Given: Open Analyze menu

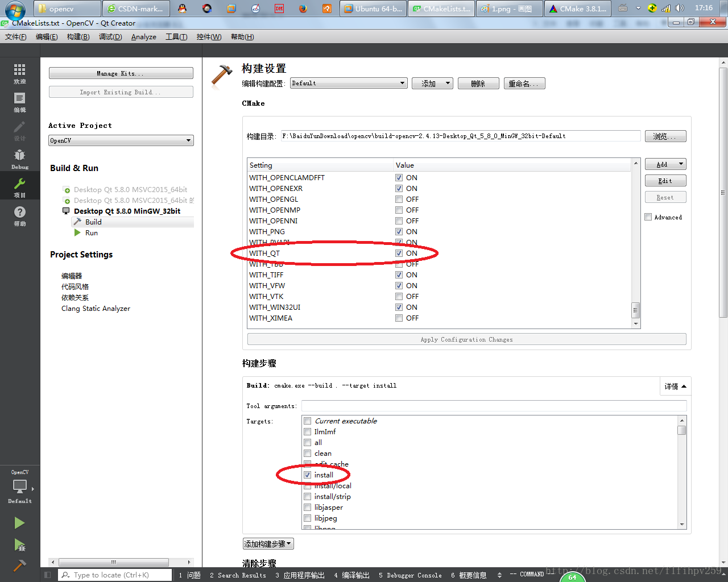Looking at the screenshot, I should pyautogui.click(x=144, y=37).
